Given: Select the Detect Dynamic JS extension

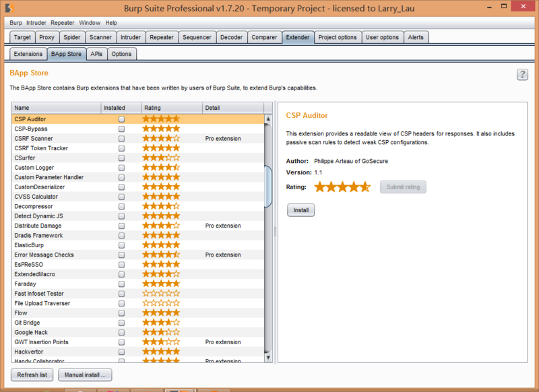Looking at the screenshot, I should click(x=138, y=216).
